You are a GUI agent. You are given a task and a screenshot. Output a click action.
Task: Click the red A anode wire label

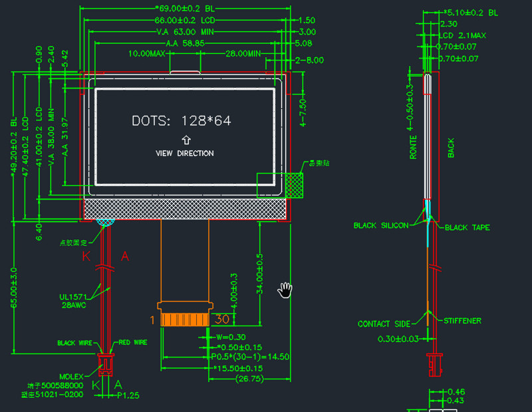click(125, 256)
